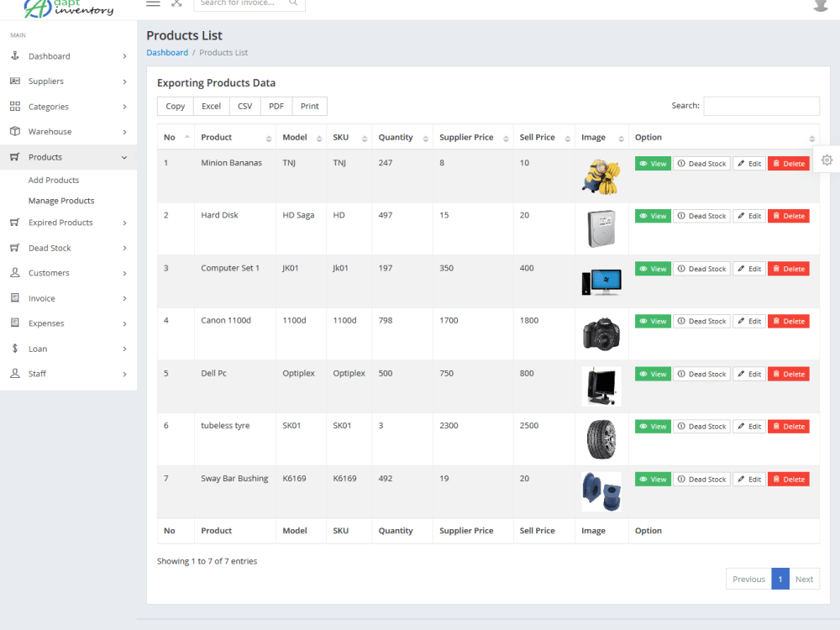Image resolution: width=840 pixels, height=630 pixels.
Task: Copy the table with Copy button
Action: coord(176,106)
